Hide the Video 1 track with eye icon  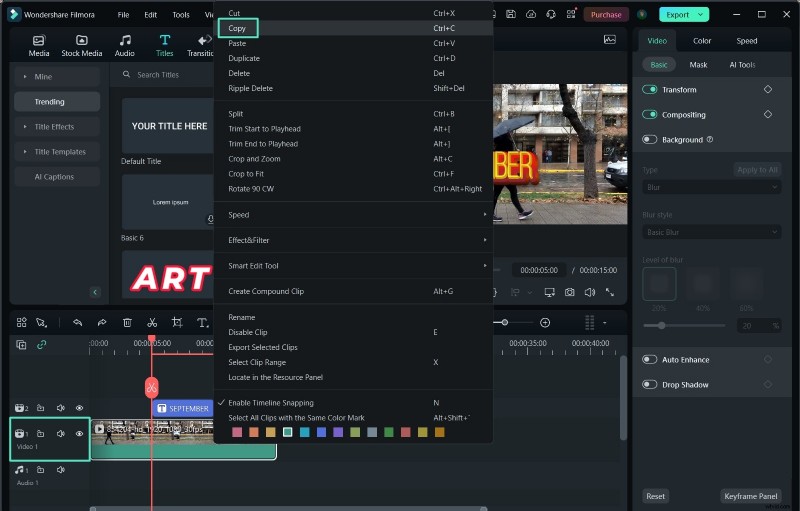tap(79, 434)
